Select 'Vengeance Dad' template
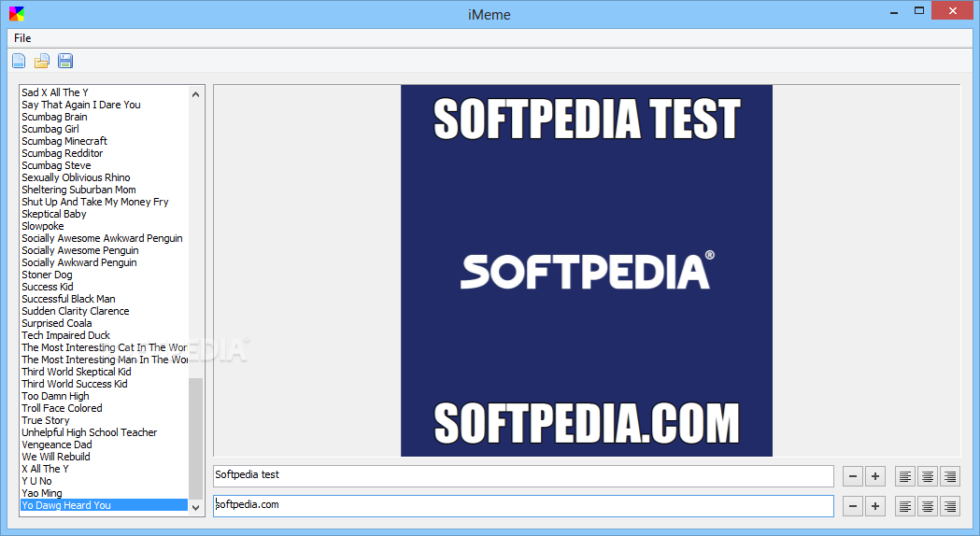The image size is (980, 536). coord(56,444)
